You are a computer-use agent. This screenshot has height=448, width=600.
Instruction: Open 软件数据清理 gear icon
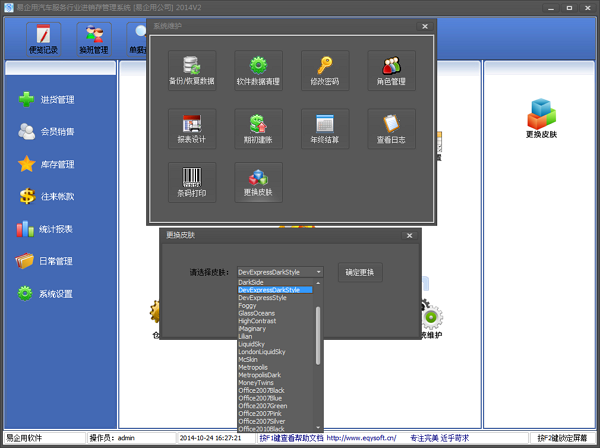258,70
